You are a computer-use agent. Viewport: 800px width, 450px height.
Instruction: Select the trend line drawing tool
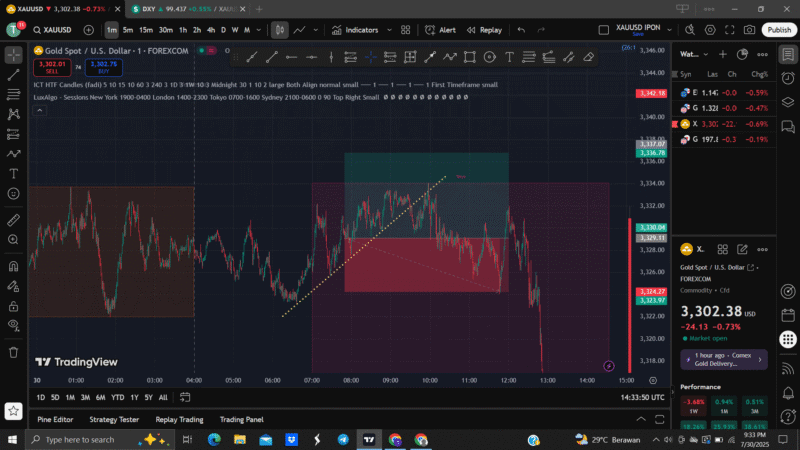click(x=14, y=74)
